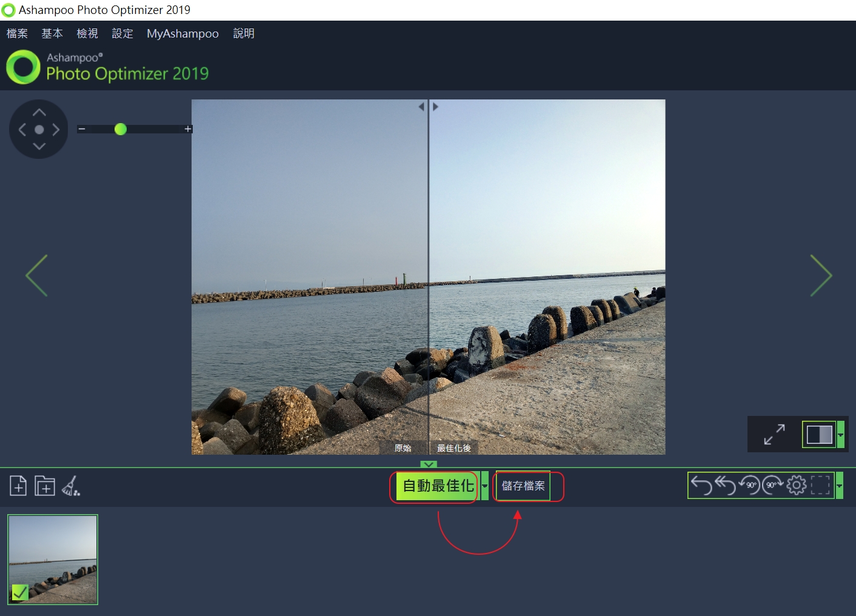Clear the list with the broom icon

tap(71, 486)
